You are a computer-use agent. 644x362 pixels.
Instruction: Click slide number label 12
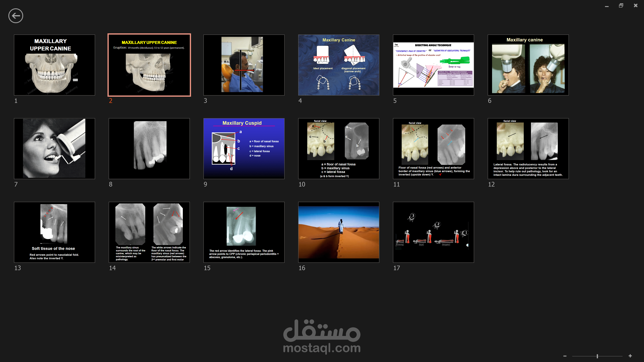pos(491,184)
